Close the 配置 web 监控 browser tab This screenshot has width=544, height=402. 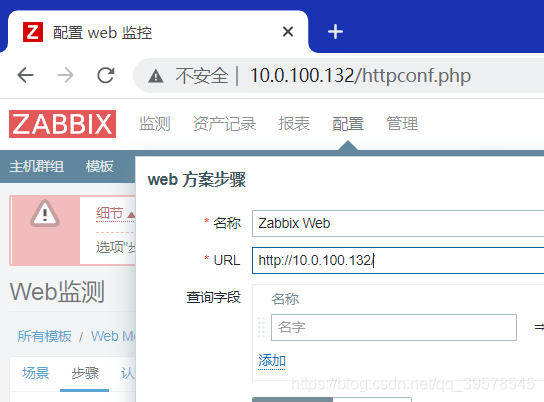coord(288,32)
